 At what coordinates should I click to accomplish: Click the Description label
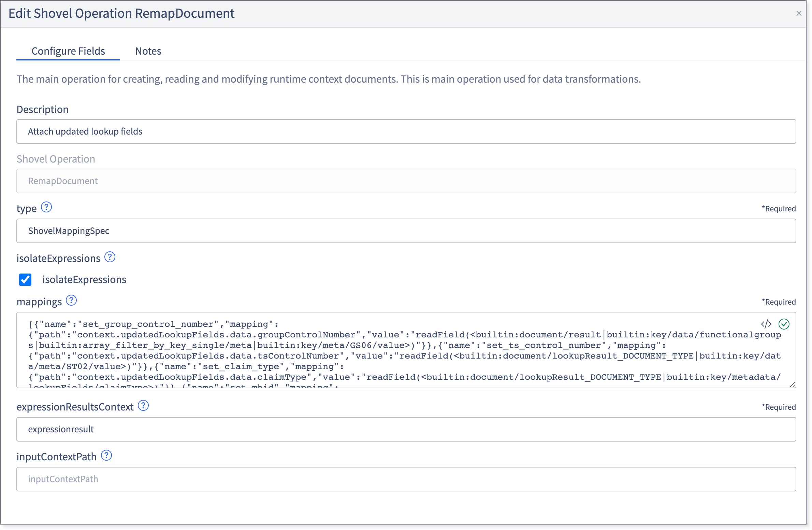pos(43,109)
